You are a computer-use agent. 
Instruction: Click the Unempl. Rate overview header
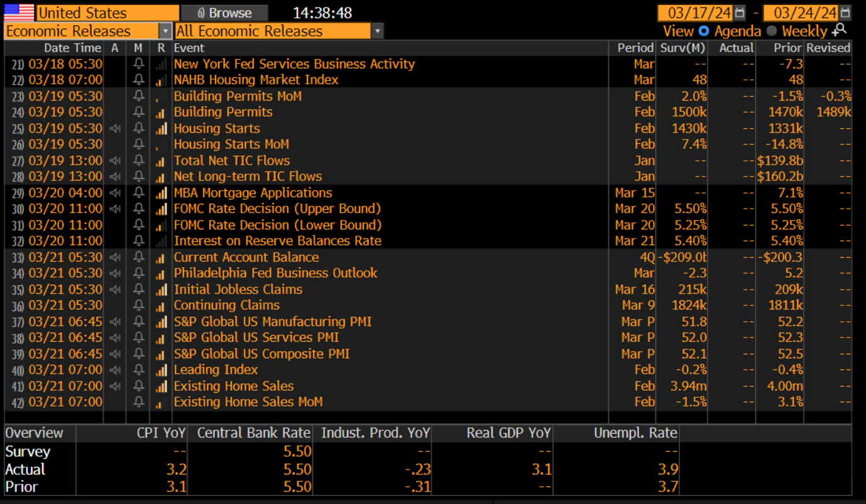pos(635,433)
